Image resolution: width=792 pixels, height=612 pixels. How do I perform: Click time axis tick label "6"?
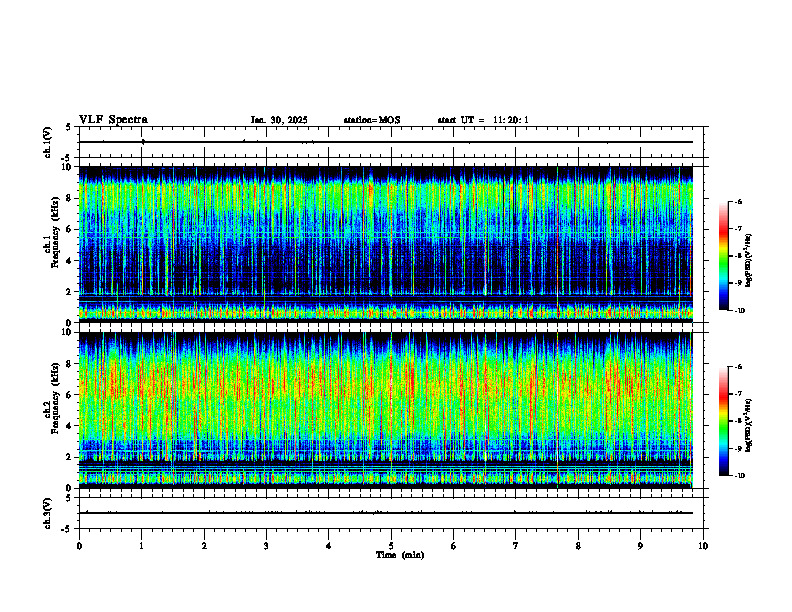454,546
